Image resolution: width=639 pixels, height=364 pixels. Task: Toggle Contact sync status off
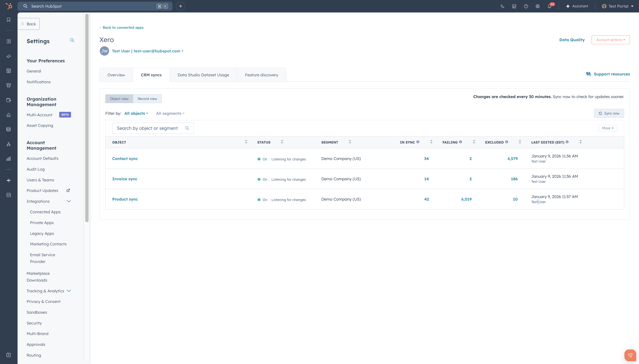click(x=262, y=159)
